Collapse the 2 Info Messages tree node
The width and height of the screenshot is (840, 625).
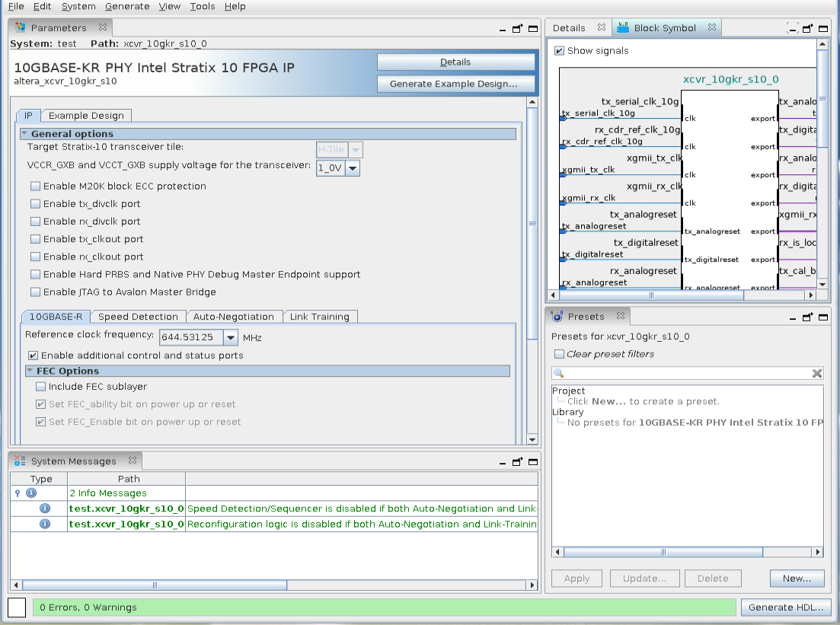tap(18, 493)
